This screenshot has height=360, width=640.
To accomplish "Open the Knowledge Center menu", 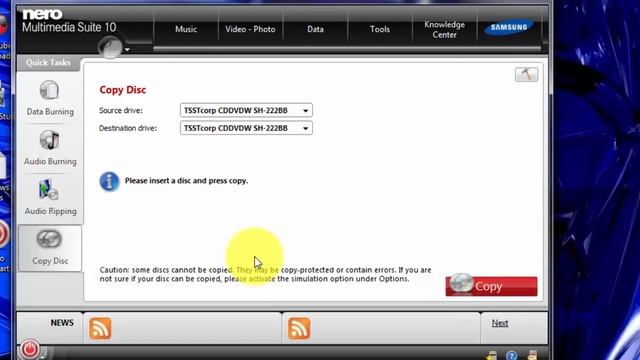I will tap(444, 29).
